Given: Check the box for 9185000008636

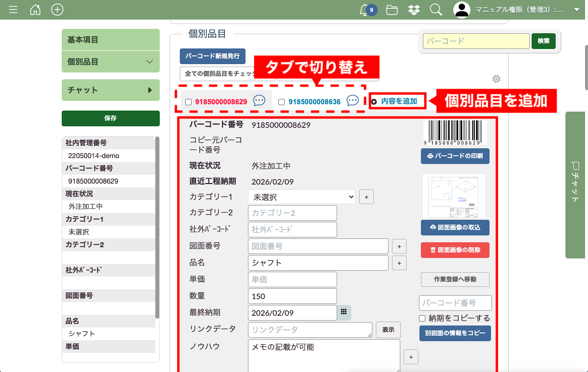Looking at the screenshot, I should (281, 102).
